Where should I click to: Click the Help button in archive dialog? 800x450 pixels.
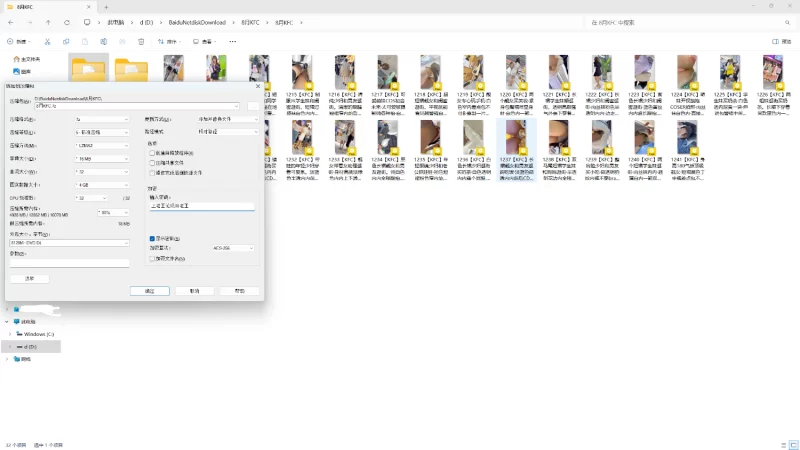pos(239,291)
